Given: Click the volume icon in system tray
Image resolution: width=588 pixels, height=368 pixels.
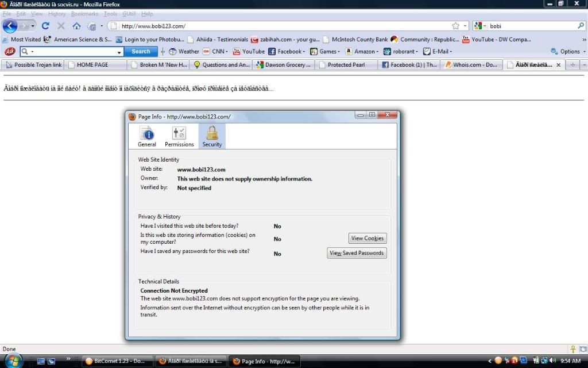Looking at the screenshot, I should pyautogui.click(x=552, y=361).
